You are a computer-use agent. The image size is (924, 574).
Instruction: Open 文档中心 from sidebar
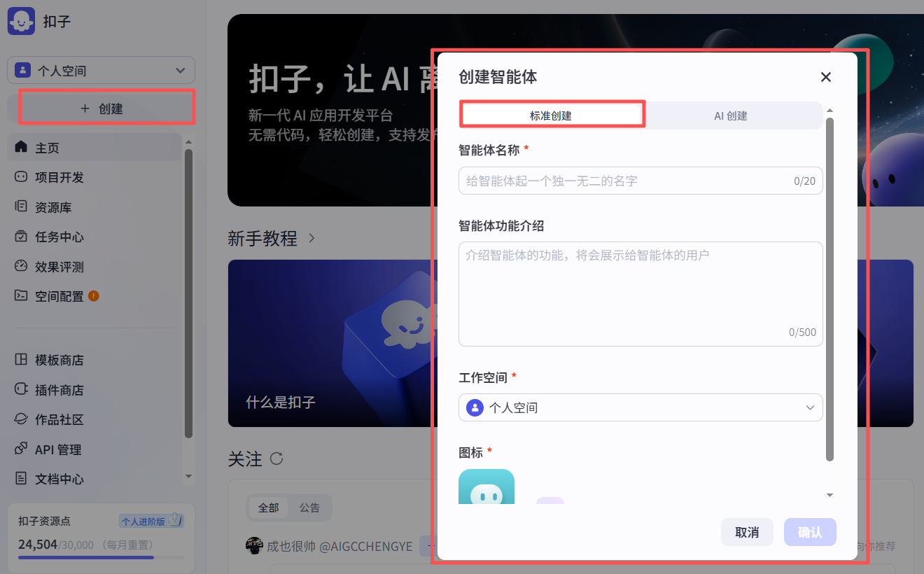94,479
